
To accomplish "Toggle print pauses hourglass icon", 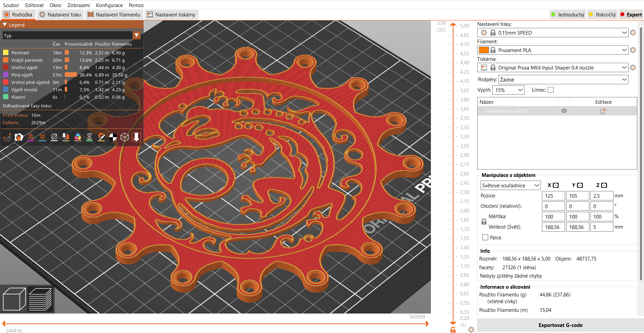I will point(89,137).
